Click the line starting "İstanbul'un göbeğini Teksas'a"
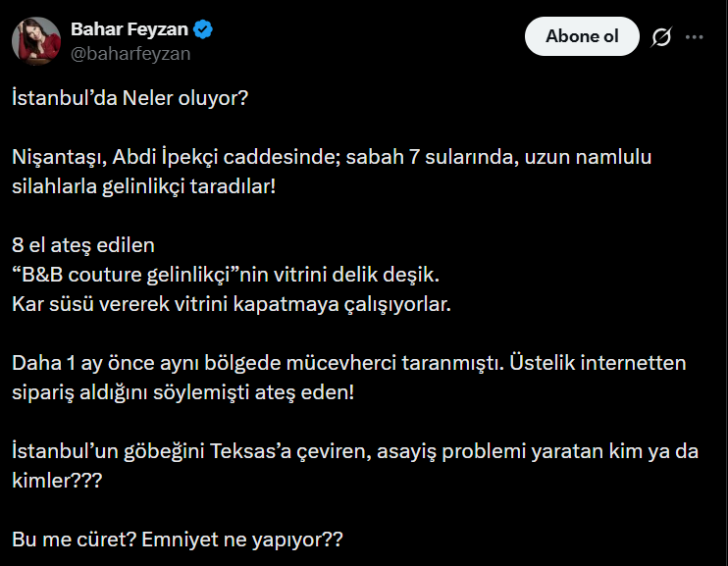 (353, 451)
